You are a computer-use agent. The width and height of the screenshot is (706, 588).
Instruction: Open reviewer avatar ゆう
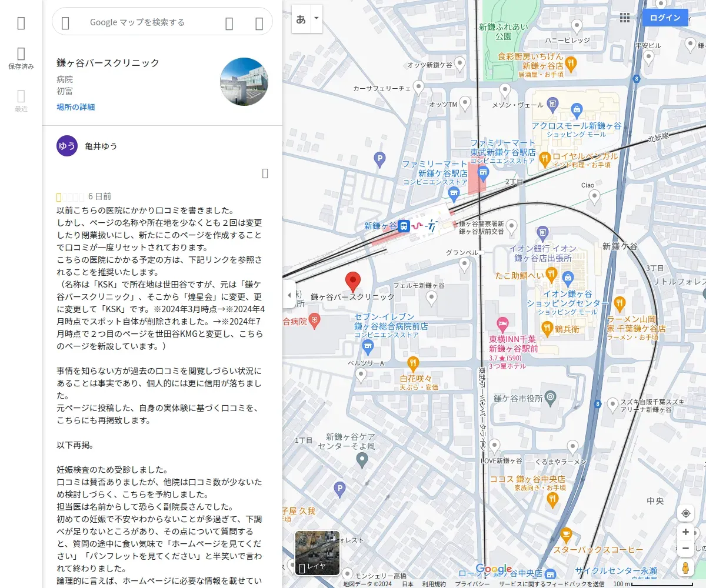click(x=67, y=146)
